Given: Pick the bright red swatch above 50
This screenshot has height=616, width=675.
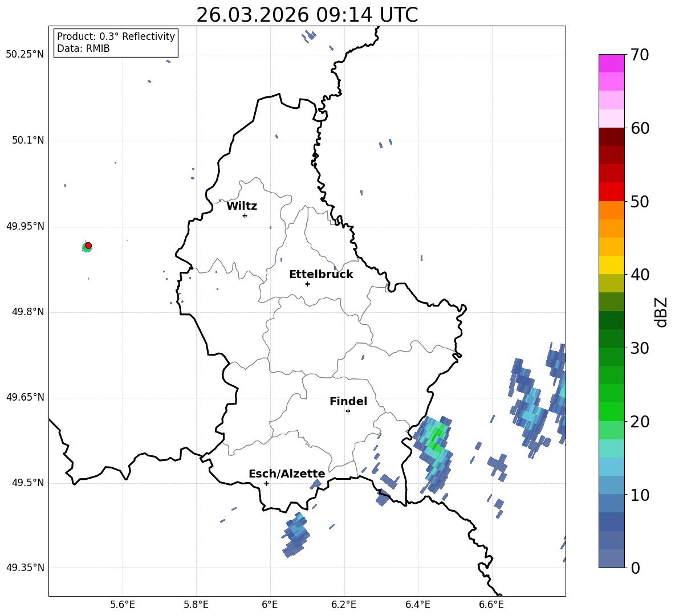Looking at the screenshot, I should coord(611,192).
